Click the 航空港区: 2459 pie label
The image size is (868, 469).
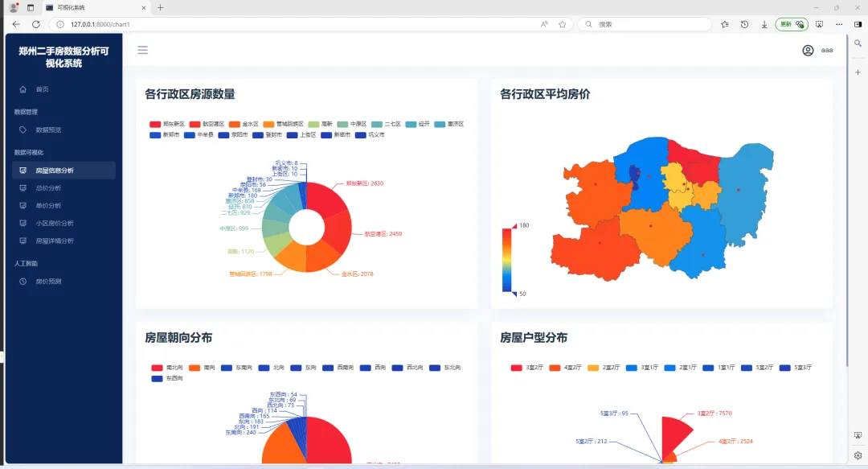[x=383, y=234]
